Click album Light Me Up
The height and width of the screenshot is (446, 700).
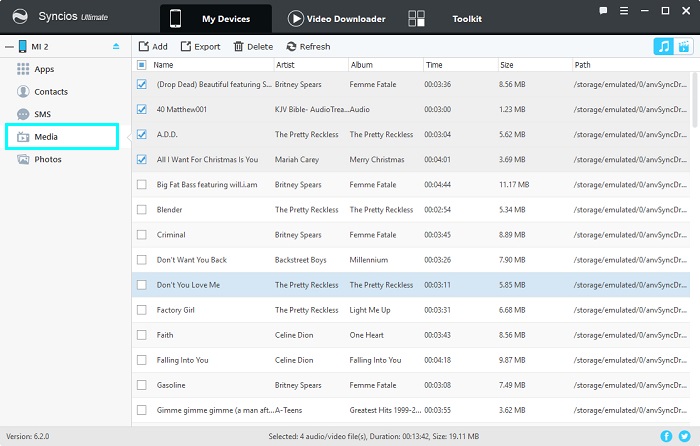370,310
